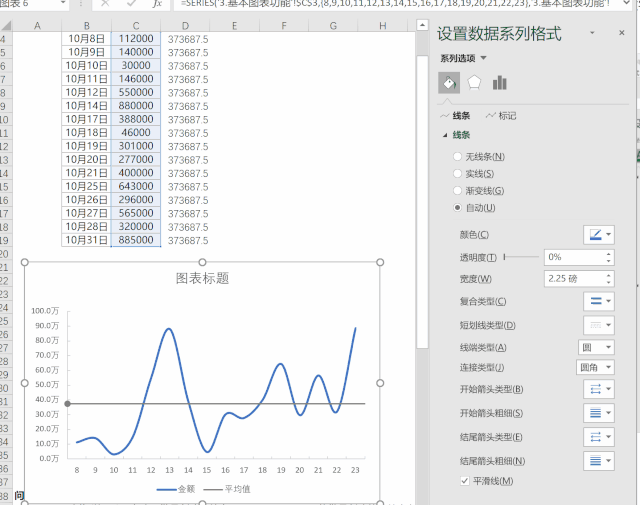Open the 结尾箭头类型(E) dropdown

[x=599, y=437]
